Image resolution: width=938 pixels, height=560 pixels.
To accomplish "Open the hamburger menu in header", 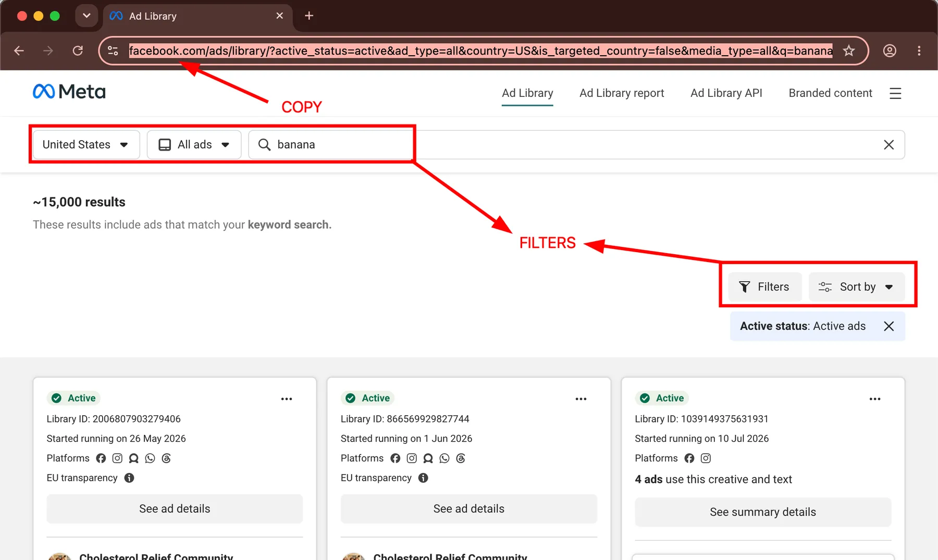I will [895, 93].
